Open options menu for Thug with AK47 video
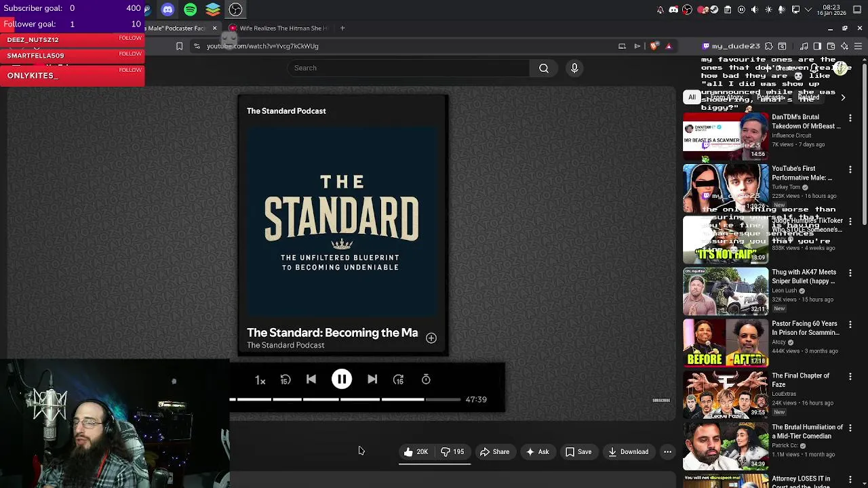The width and height of the screenshot is (868, 488). pos(850,272)
